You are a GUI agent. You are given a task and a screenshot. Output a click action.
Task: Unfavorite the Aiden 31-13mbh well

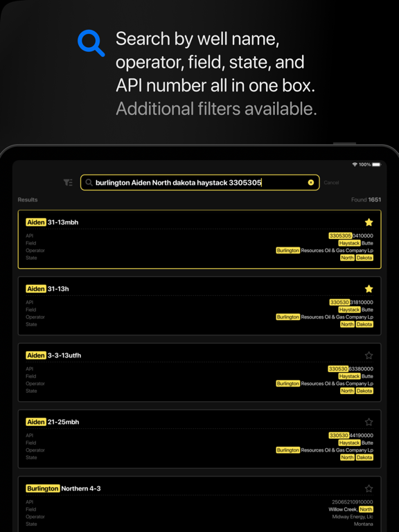[369, 222]
